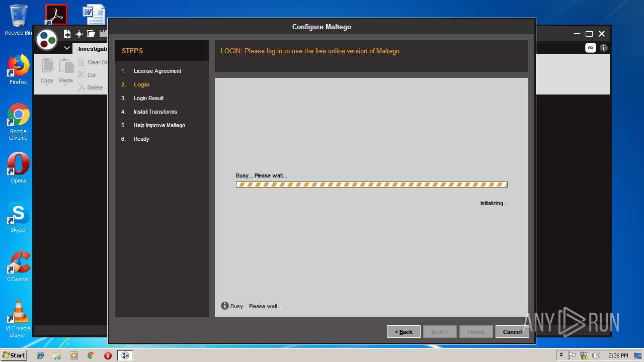Open Windows Media Player from the taskbar
Screen dimensions: 644x362
click(74, 355)
